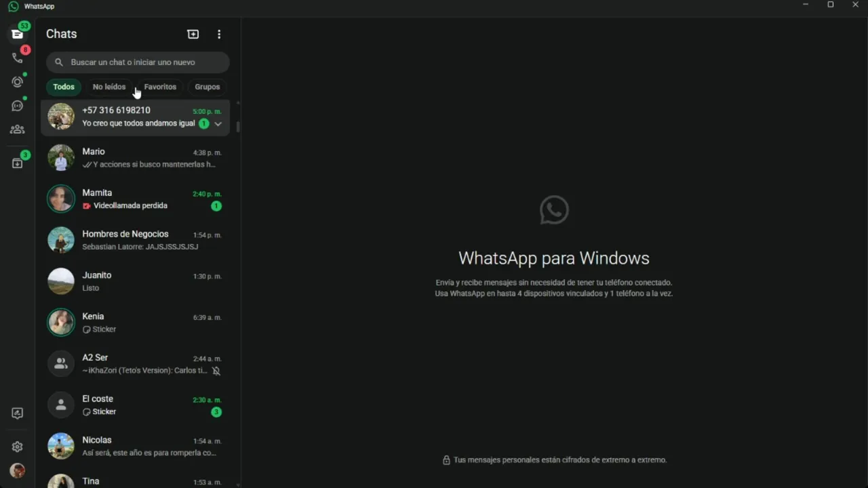Click the chat list scrollbar
This screenshot has height=488, width=868.
click(x=237, y=126)
